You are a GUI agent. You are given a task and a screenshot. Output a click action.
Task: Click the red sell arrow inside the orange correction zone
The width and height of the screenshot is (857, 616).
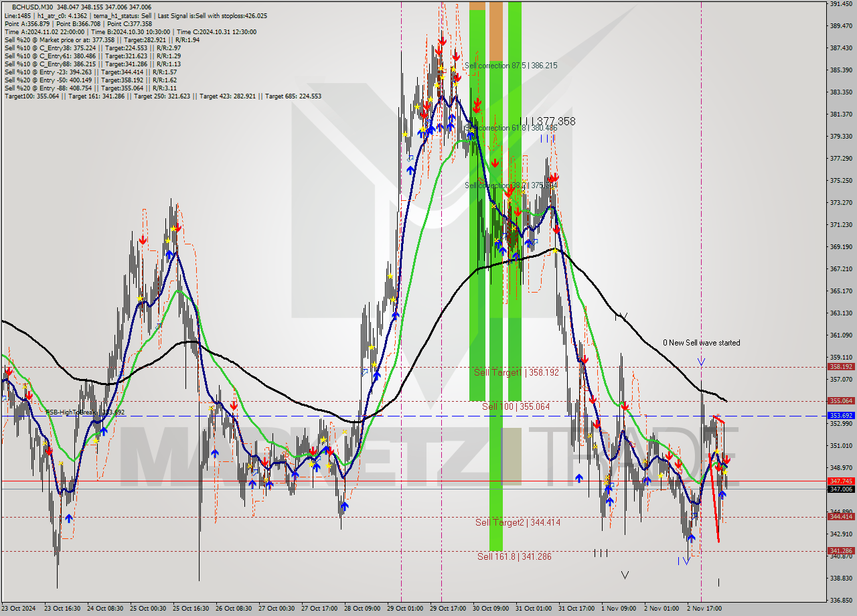click(x=494, y=163)
